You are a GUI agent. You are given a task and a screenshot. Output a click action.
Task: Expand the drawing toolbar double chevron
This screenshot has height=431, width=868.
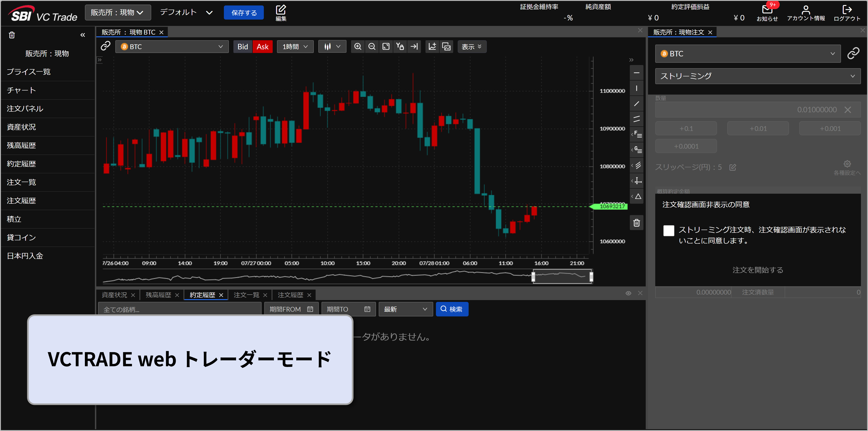631,60
